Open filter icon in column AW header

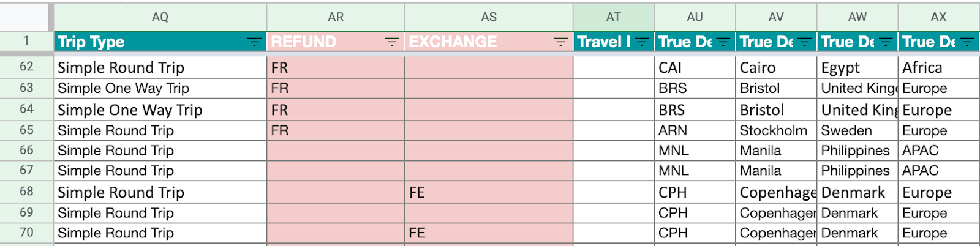(886, 42)
